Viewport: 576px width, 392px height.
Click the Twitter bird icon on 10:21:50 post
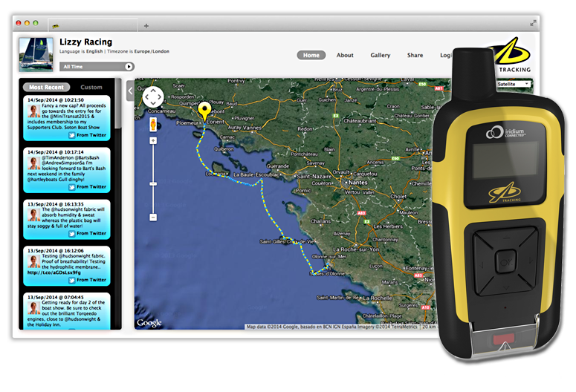72,135
